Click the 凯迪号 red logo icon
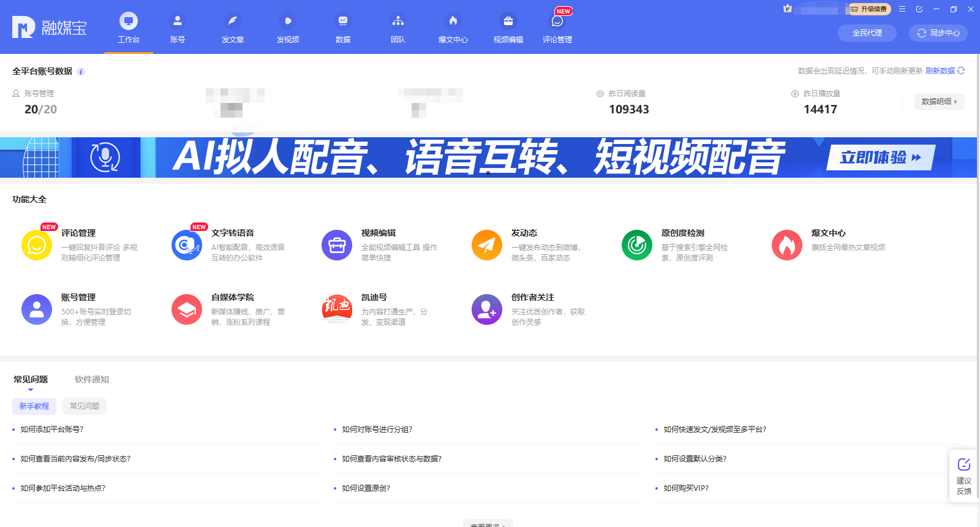This screenshot has height=527, width=980. (337, 309)
